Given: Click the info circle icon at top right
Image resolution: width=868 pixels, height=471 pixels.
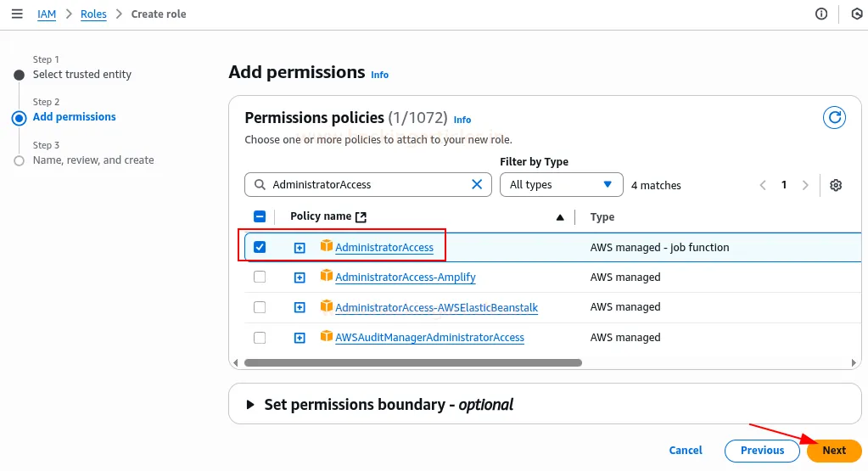Looking at the screenshot, I should pyautogui.click(x=821, y=14).
